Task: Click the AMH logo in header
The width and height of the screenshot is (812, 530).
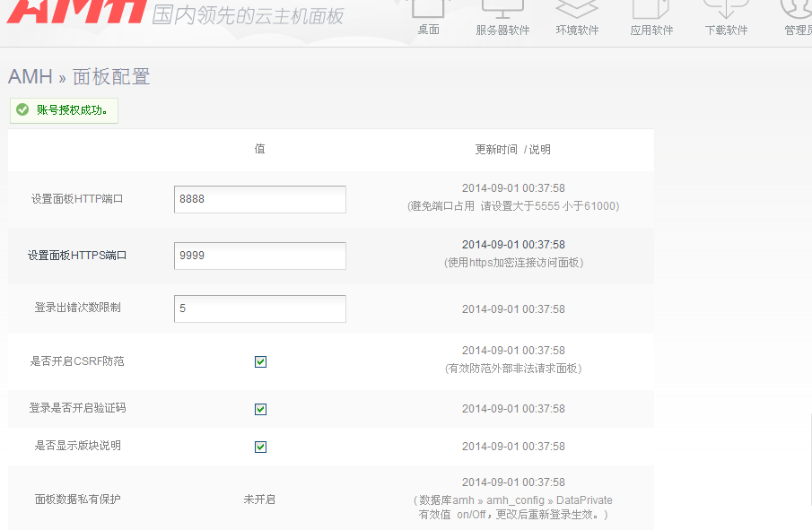Action: click(76, 11)
